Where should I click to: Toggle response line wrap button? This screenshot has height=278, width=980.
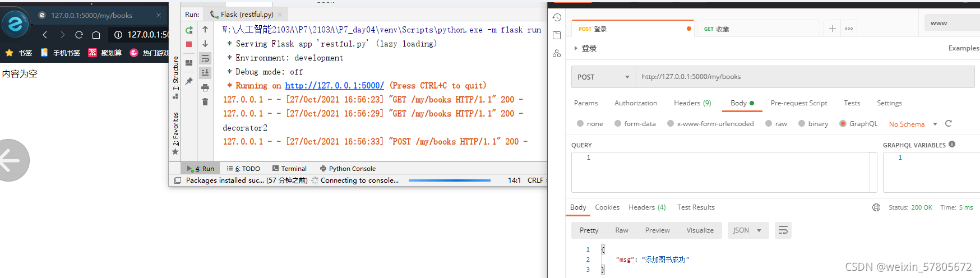click(783, 230)
